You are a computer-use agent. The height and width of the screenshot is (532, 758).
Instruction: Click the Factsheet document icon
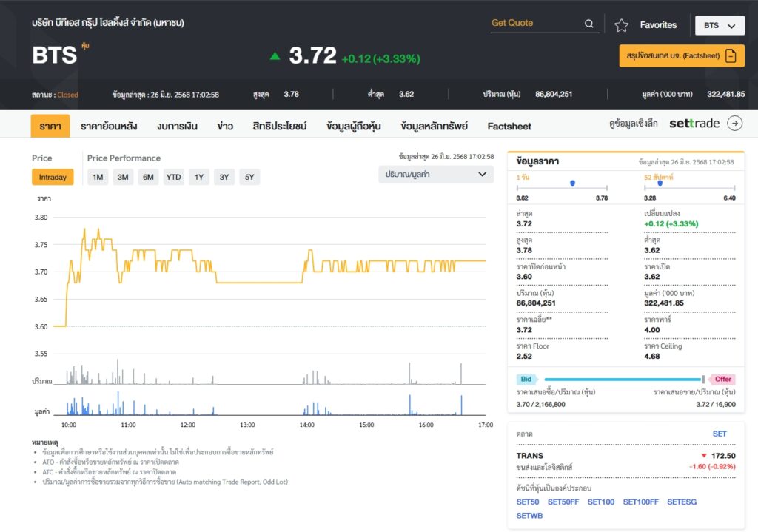[731, 55]
